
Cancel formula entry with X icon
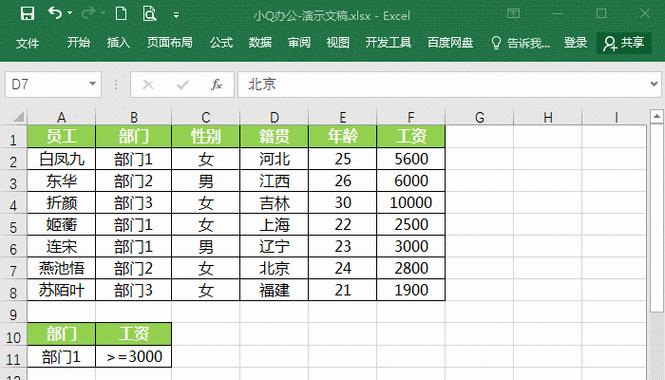pyautogui.click(x=148, y=85)
